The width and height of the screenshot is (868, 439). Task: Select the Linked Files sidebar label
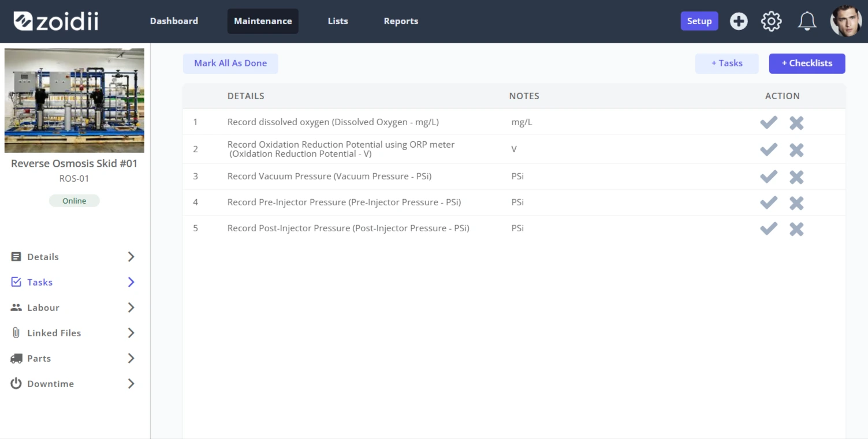[x=54, y=333]
